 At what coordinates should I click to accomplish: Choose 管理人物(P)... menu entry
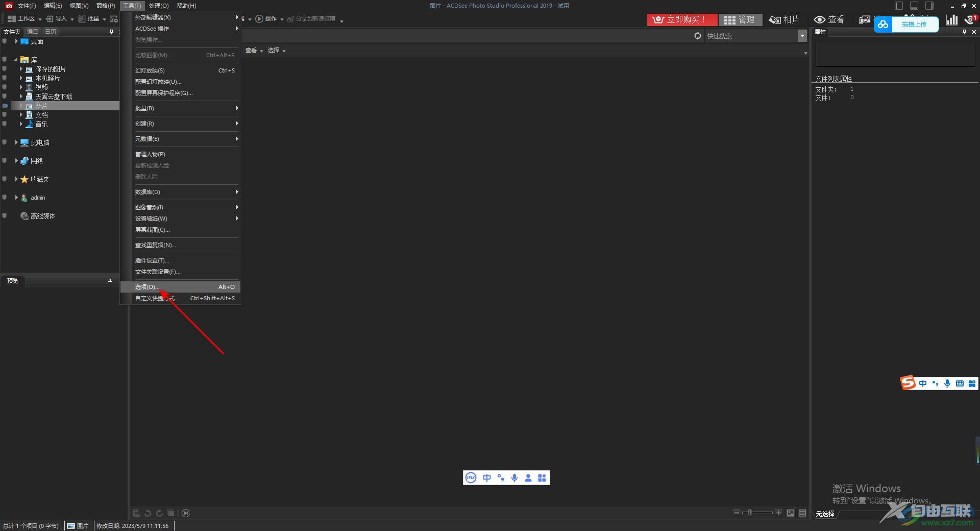(180, 154)
